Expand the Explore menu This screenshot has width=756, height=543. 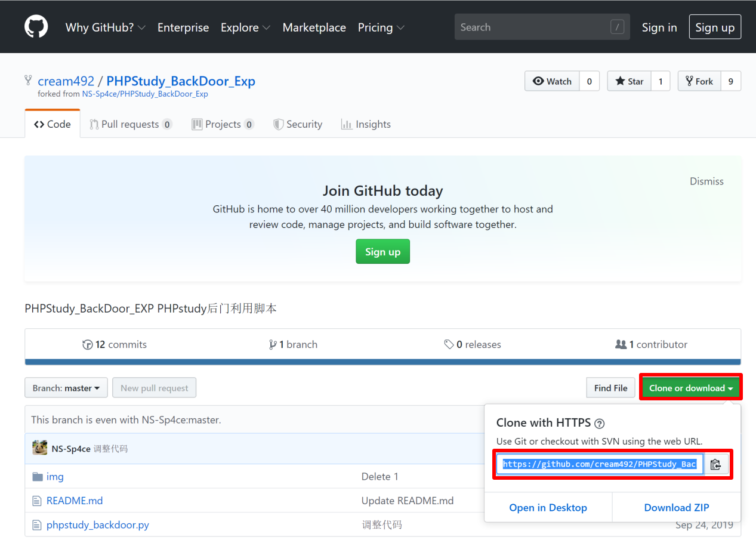pyautogui.click(x=245, y=27)
